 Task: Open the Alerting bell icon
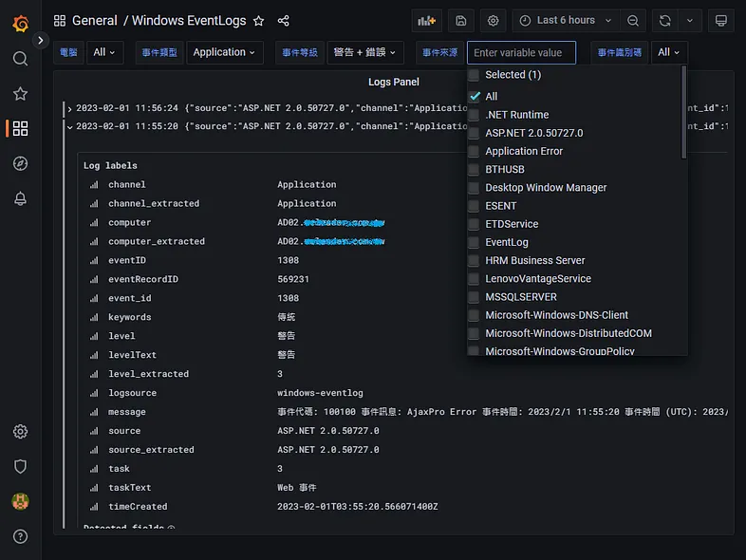(20, 198)
